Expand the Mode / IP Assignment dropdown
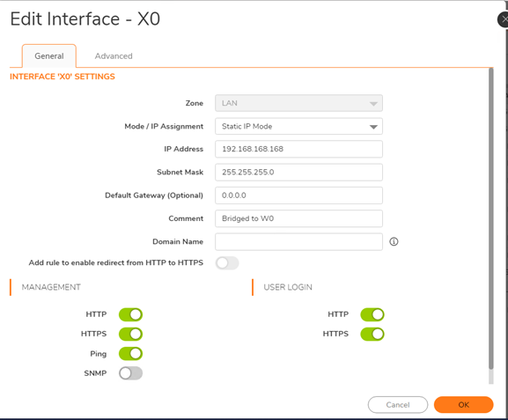This screenshot has width=508, height=420. 298,127
